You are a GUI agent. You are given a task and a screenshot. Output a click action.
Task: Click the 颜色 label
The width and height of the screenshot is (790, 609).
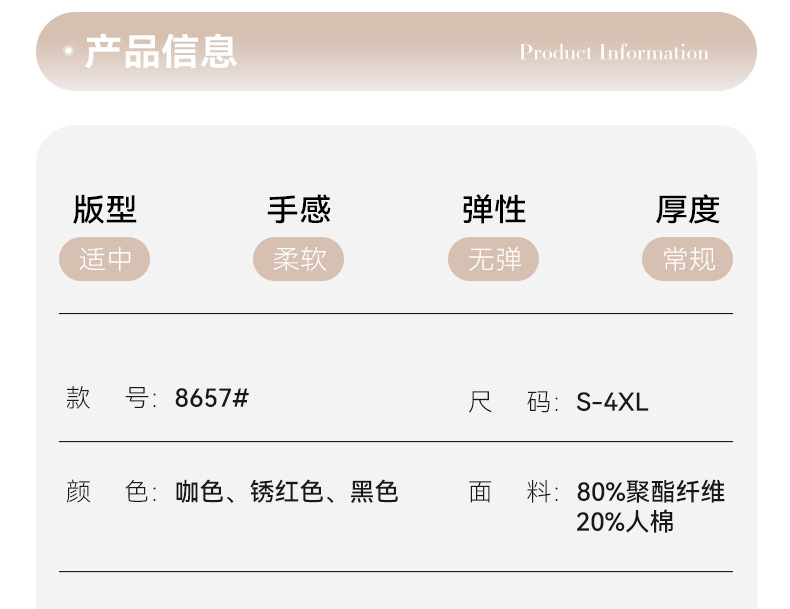click(x=111, y=492)
